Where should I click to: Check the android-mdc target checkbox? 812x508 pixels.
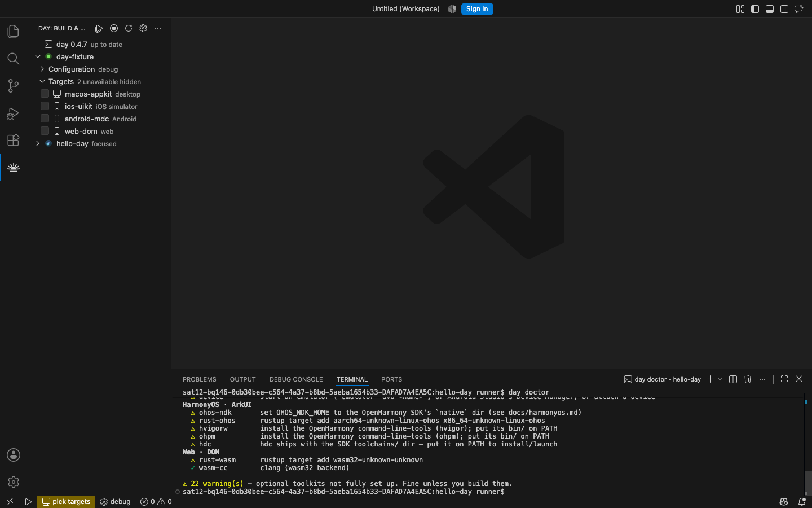(x=45, y=119)
